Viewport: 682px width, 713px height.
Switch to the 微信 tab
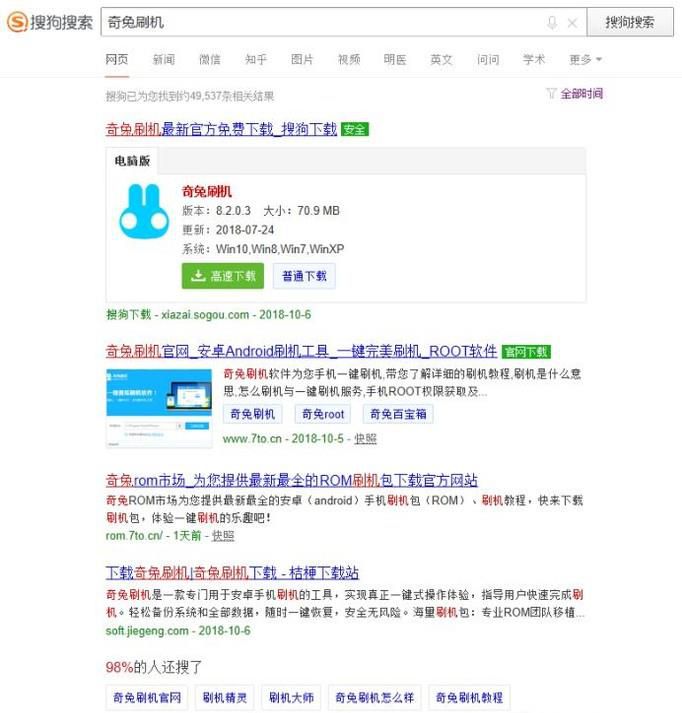pyautogui.click(x=210, y=60)
